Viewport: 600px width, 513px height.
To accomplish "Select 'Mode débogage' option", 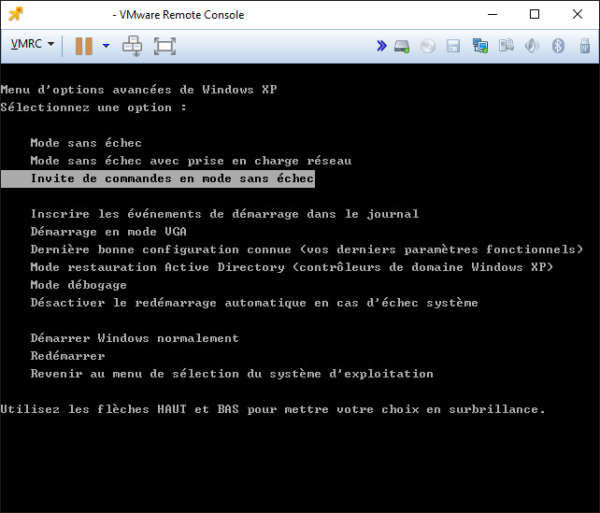I will click(x=78, y=285).
